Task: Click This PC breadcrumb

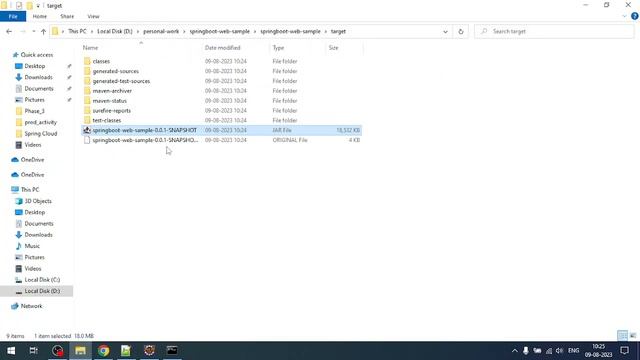Action: tap(77, 31)
